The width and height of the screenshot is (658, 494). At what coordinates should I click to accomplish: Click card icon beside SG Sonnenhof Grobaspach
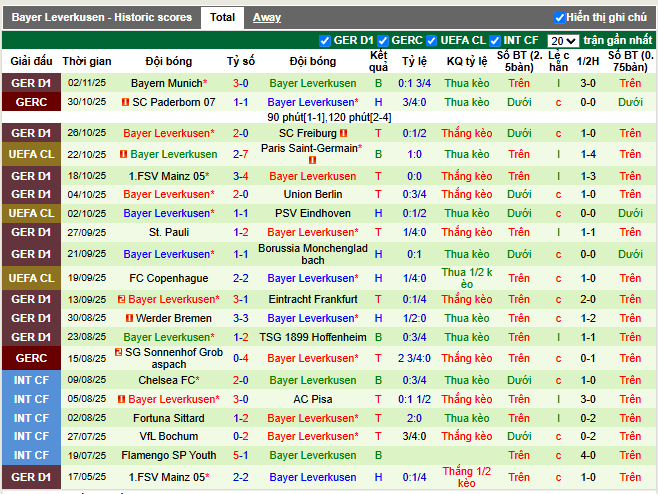coord(118,352)
